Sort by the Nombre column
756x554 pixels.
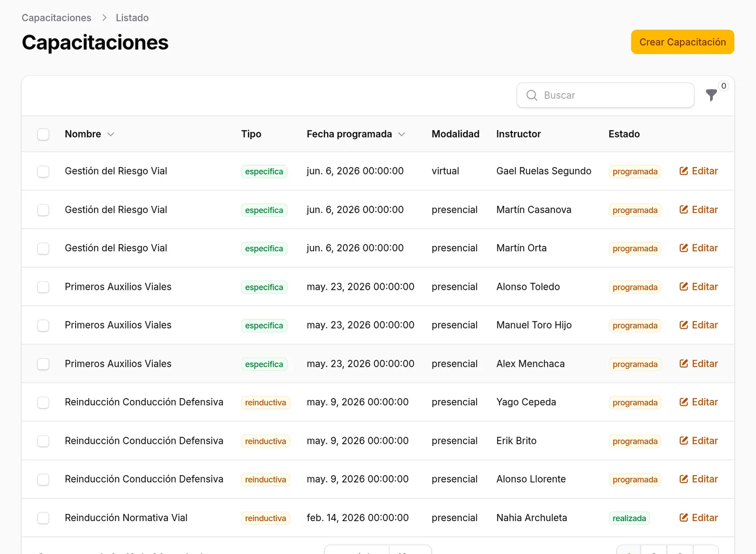click(89, 134)
